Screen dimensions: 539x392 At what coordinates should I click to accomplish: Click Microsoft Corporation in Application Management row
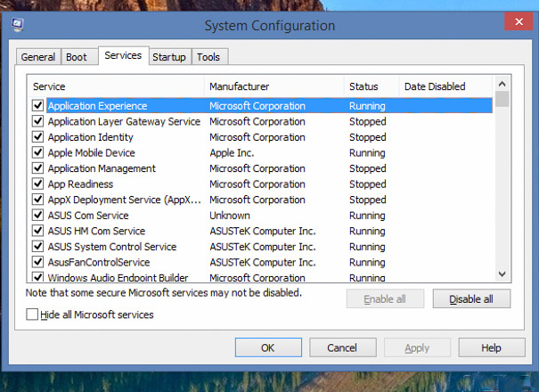click(x=257, y=168)
